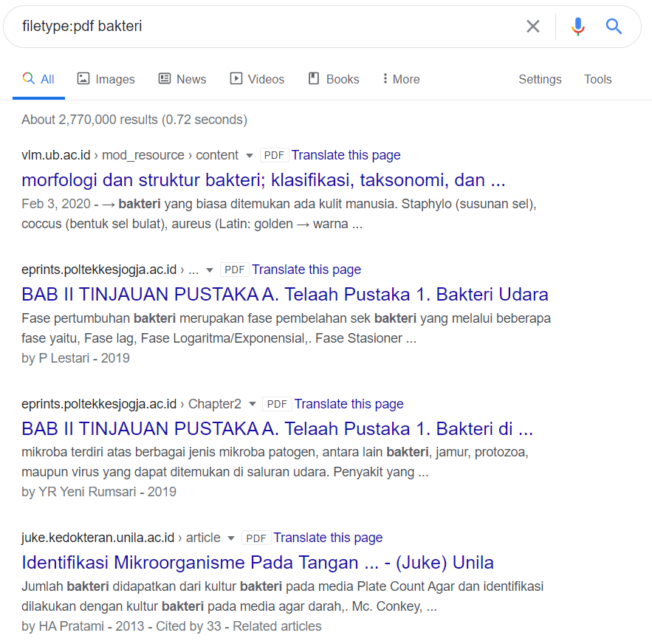This screenshot has width=652, height=644.
Task: Expand dropdown arrow next to vlm.ub.ac.id result
Action: tap(250, 156)
